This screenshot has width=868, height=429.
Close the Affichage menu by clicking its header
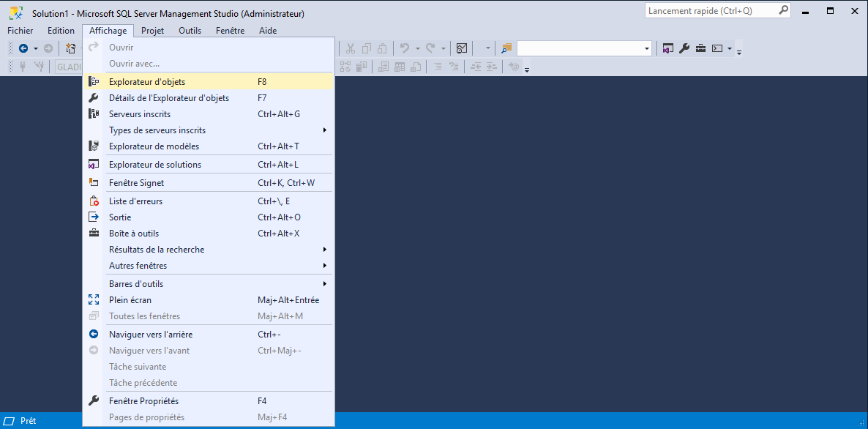[108, 31]
